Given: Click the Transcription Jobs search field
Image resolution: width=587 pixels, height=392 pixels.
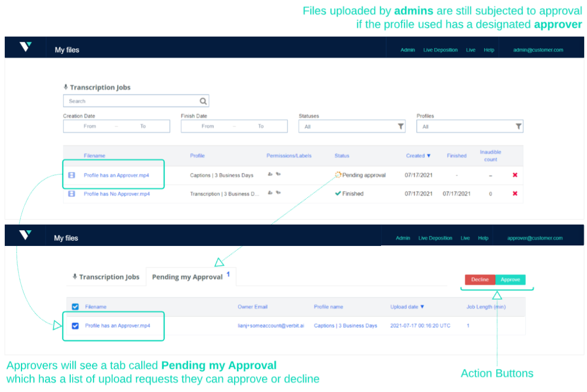Looking at the screenshot, I should (x=131, y=101).
